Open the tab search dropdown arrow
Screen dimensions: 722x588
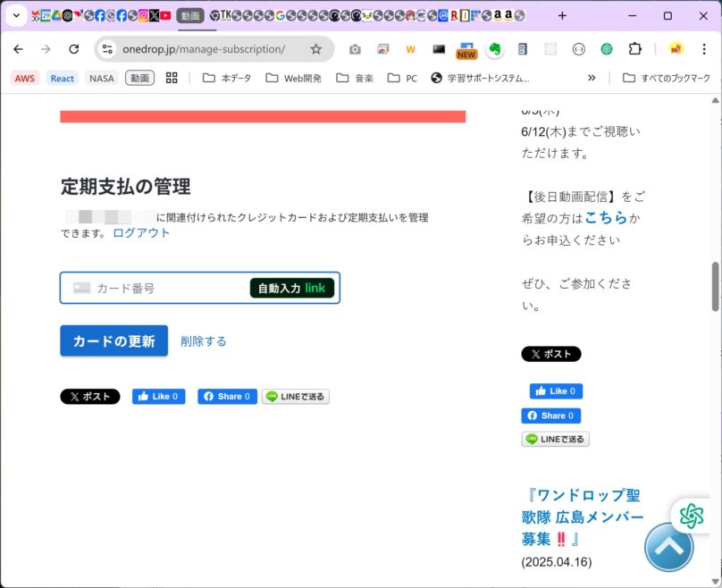click(16, 15)
